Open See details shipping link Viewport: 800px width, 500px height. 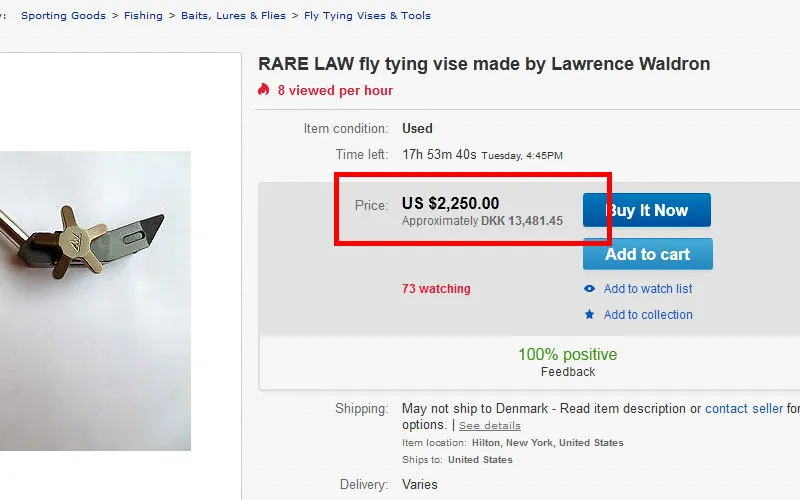tap(490, 426)
